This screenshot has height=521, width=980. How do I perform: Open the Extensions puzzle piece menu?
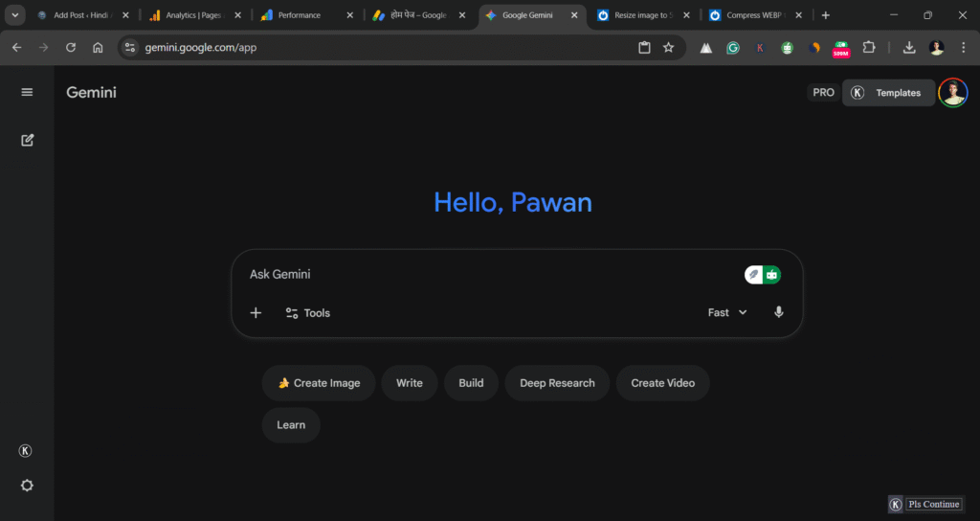(x=869, y=48)
